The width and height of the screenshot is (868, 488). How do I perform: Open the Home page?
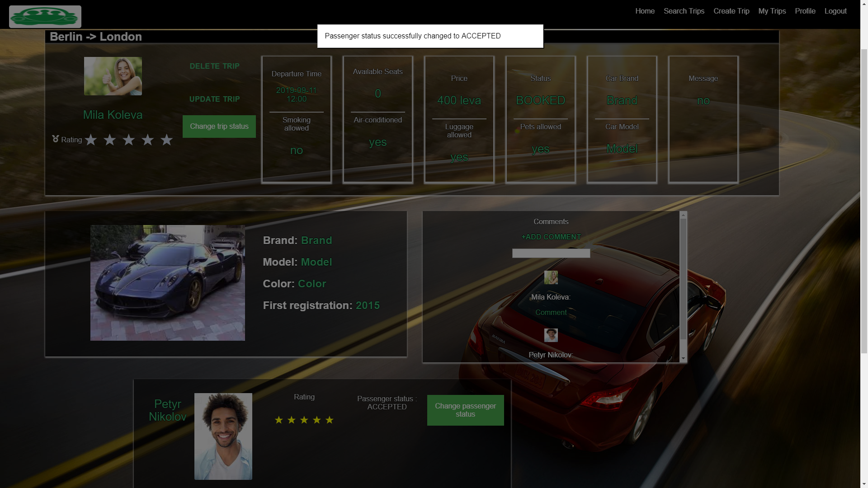click(x=645, y=11)
